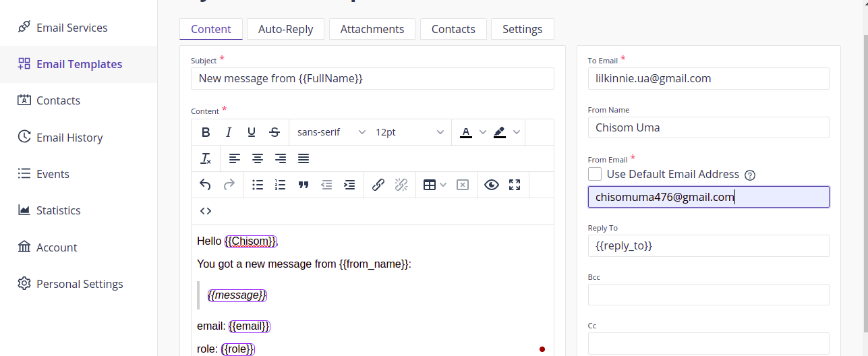Screen dimensions: 868x356
Task: Apply the background highlight color
Action: point(500,132)
